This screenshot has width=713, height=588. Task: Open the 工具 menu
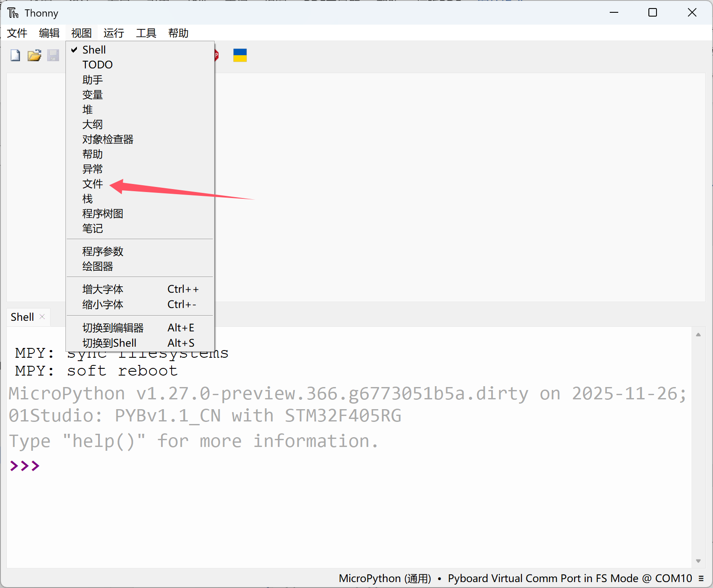coord(146,33)
